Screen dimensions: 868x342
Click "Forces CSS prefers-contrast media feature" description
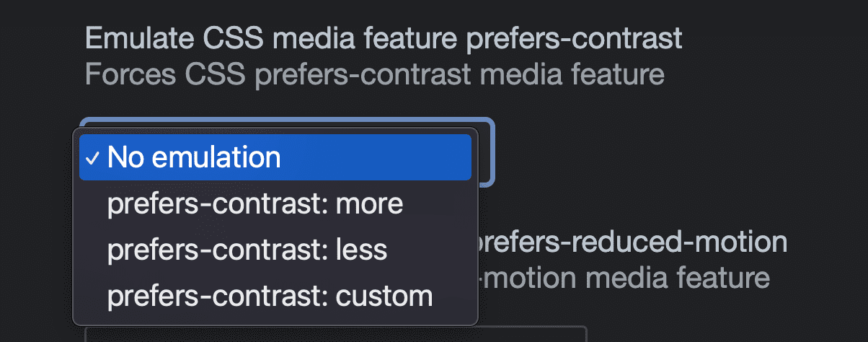pos(374,74)
